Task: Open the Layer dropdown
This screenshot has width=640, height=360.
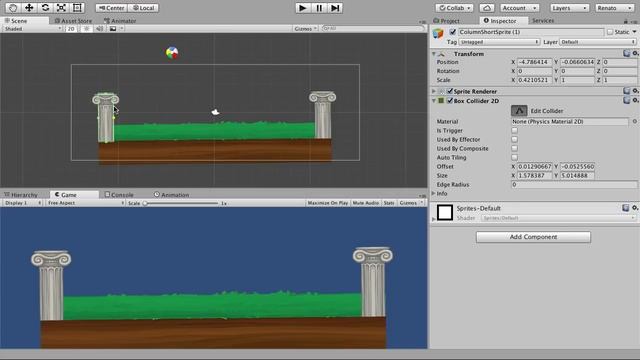Action: point(598,42)
